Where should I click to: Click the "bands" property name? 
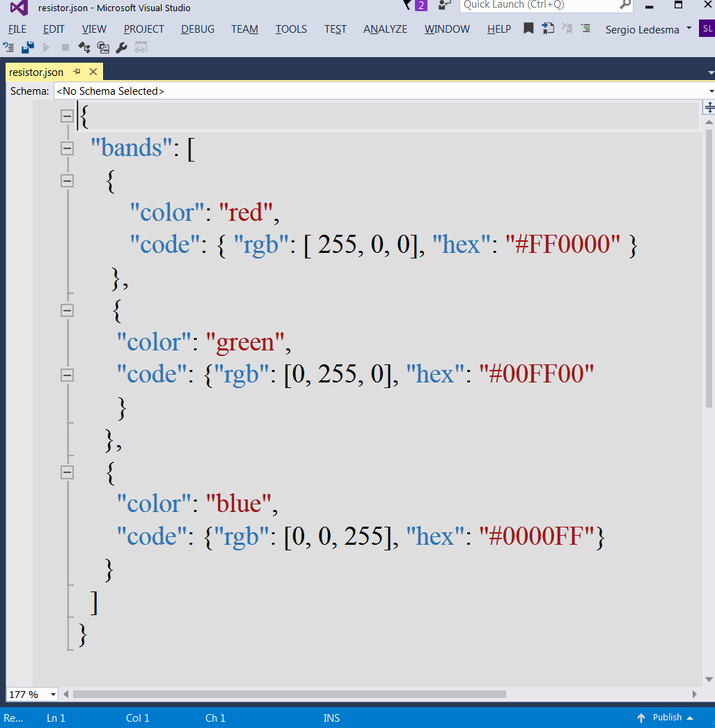point(131,148)
